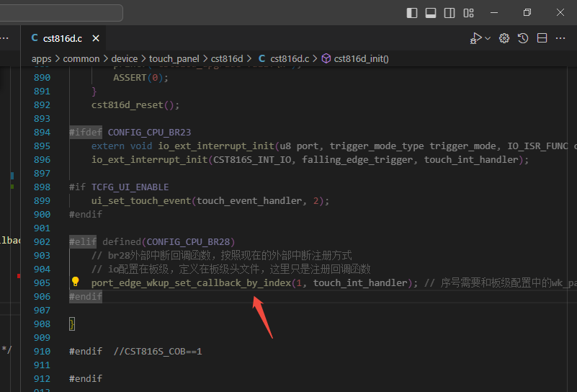Click 'CONFIG_CPU_BR23' on line 894
Viewport: 577px width, 392px height.
(x=149, y=133)
